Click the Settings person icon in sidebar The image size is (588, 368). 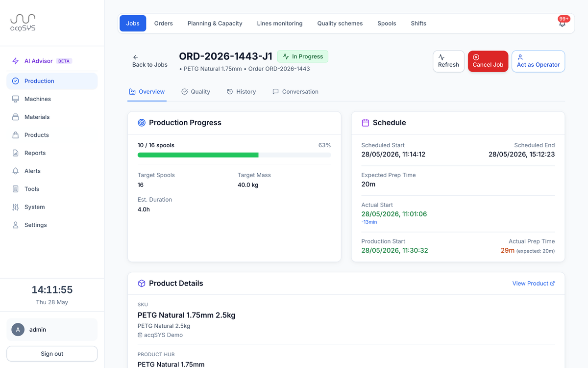point(16,225)
